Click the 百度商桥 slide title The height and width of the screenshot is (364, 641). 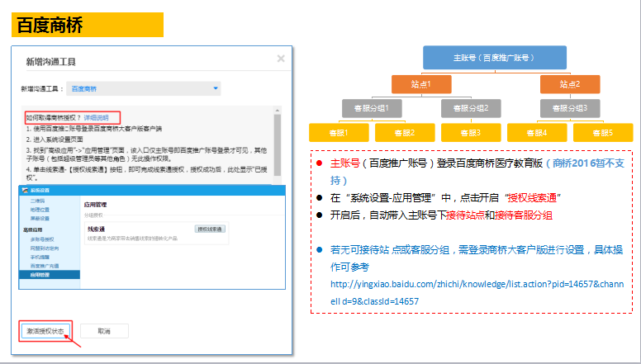click(50, 25)
